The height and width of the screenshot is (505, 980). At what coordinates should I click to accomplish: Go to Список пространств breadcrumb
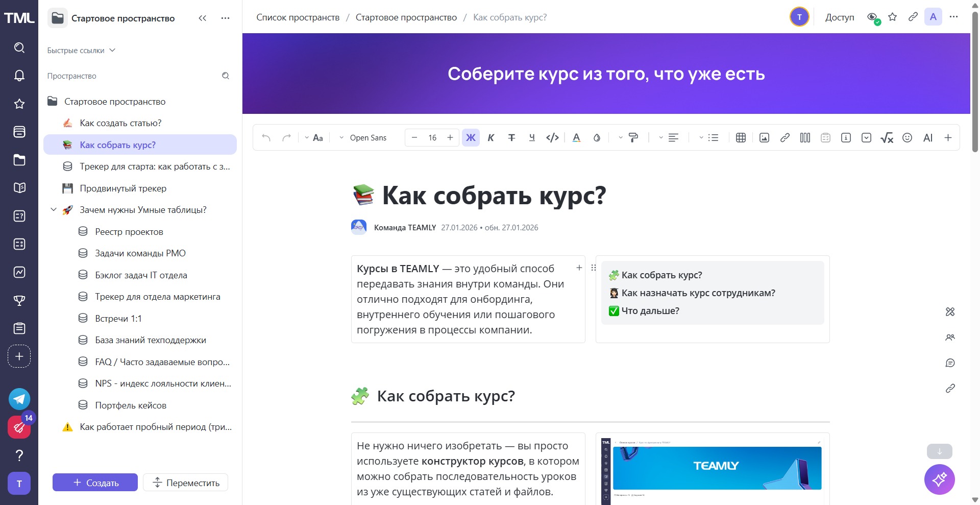(298, 17)
